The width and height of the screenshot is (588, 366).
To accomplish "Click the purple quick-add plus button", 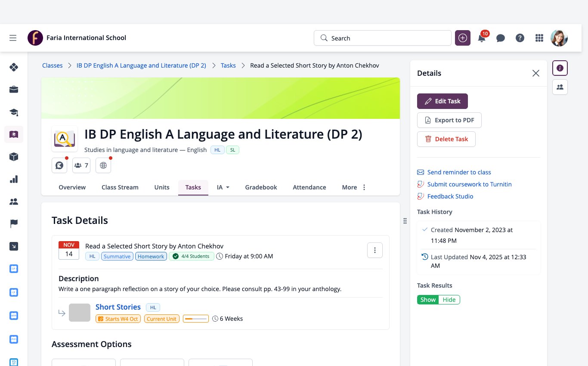I will click(463, 38).
